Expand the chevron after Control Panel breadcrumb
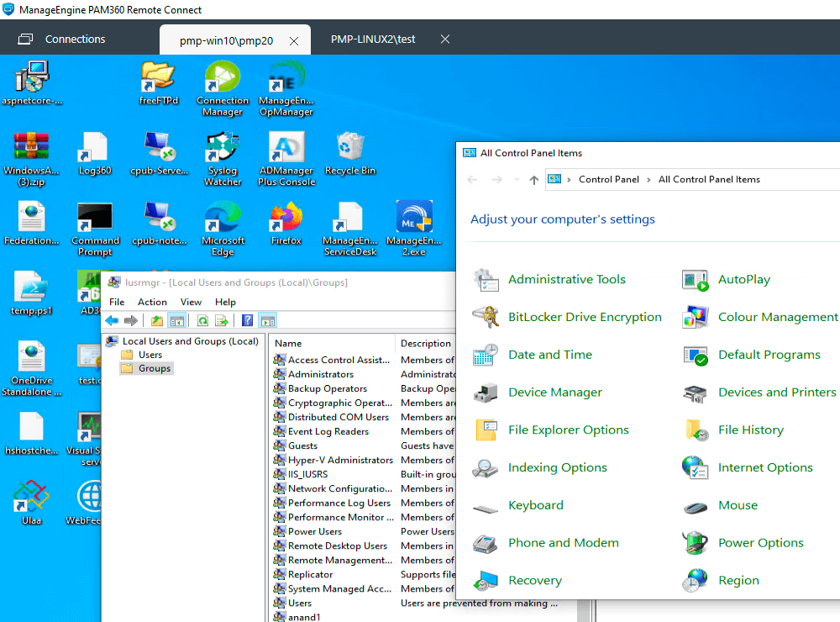The width and height of the screenshot is (840, 622). tap(648, 179)
